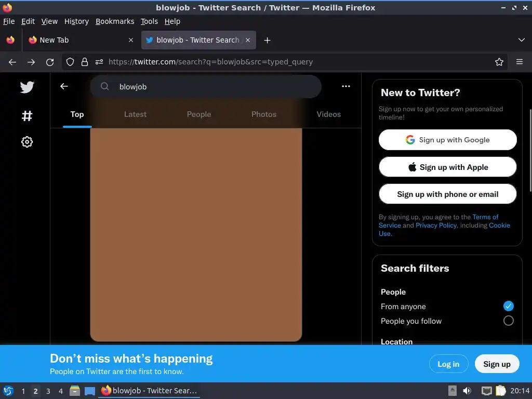Image resolution: width=532 pixels, height=399 pixels.
Task: Click the removable media tray icon
Action: 453,391
